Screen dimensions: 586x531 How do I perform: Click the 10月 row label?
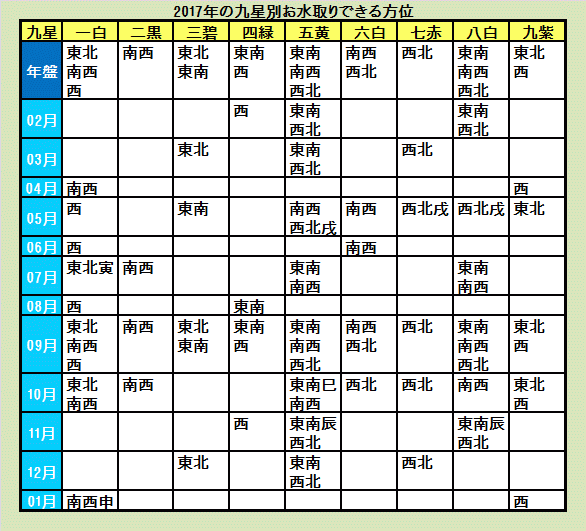tap(41, 393)
